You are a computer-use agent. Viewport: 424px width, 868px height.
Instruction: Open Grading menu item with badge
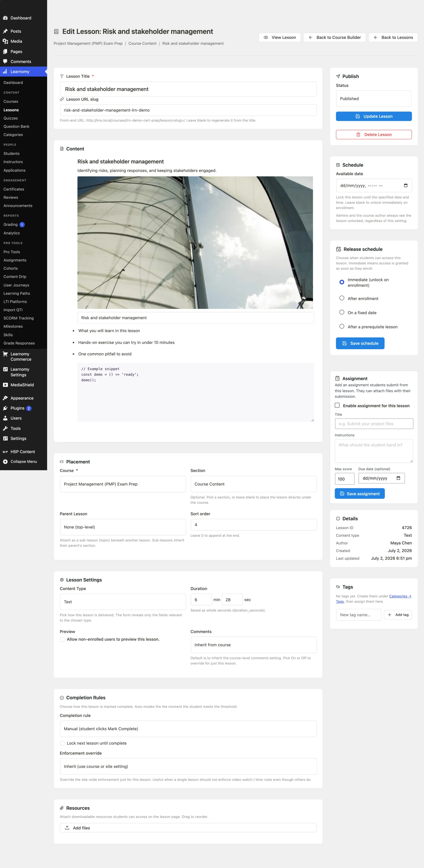tap(14, 224)
